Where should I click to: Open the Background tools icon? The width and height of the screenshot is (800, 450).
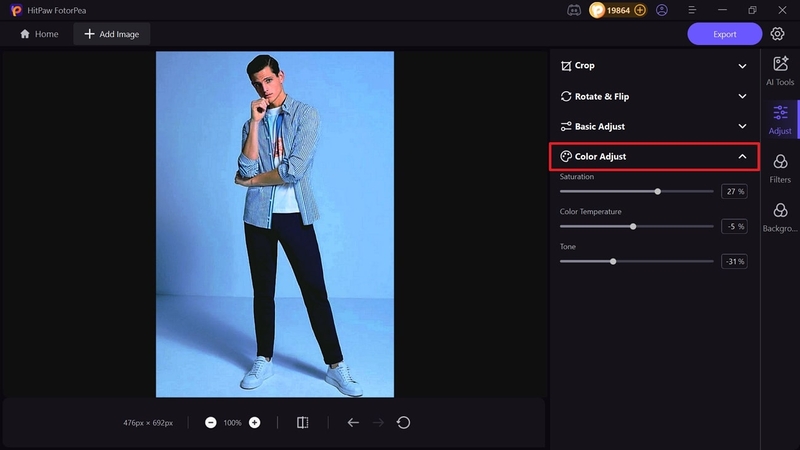[780, 217]
